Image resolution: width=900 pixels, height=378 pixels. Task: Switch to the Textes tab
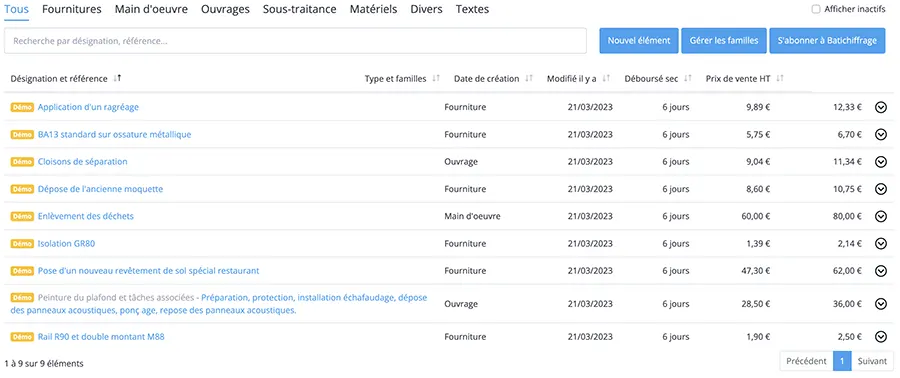(472, 9)
